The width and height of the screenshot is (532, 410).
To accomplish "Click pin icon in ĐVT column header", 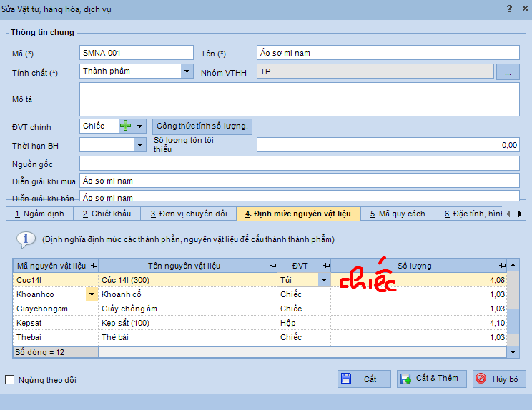I will point(326,266).
